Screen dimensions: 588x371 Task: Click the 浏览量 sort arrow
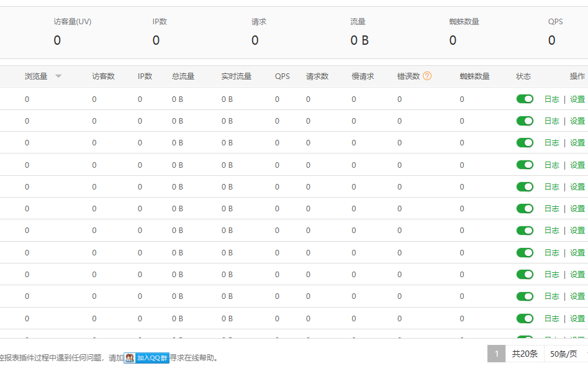[x=58, y=76]
